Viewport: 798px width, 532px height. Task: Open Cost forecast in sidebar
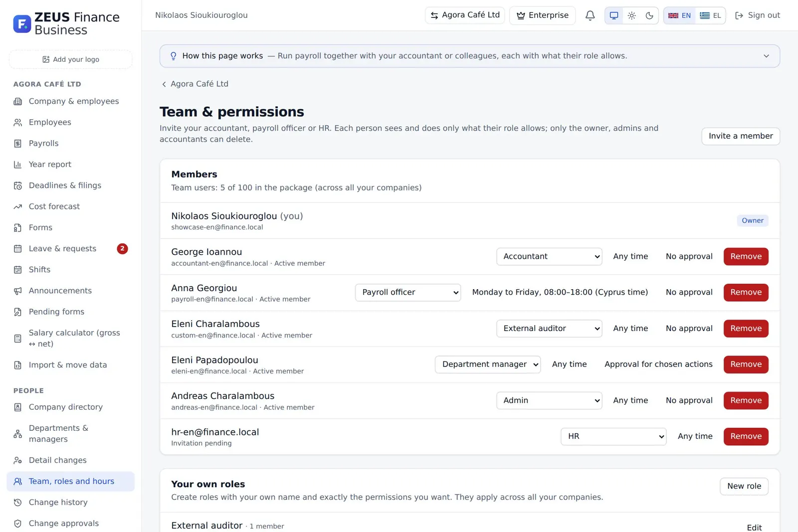(70, 206)
